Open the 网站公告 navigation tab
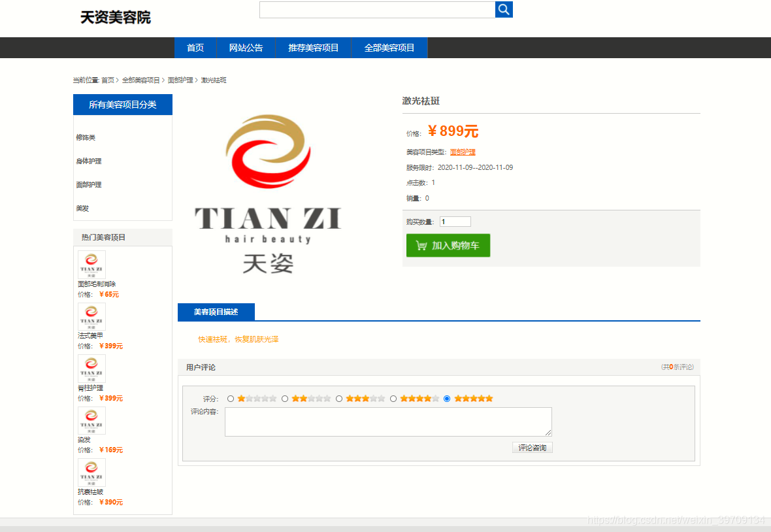 coord(246,48)
